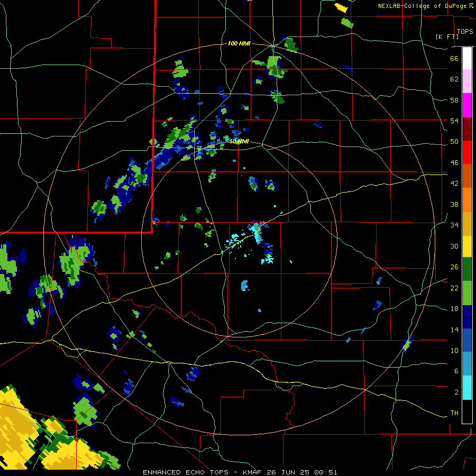Click the 18 value on the legend
The height and width of the screenshot is (476, 476).
click(454, 309)
